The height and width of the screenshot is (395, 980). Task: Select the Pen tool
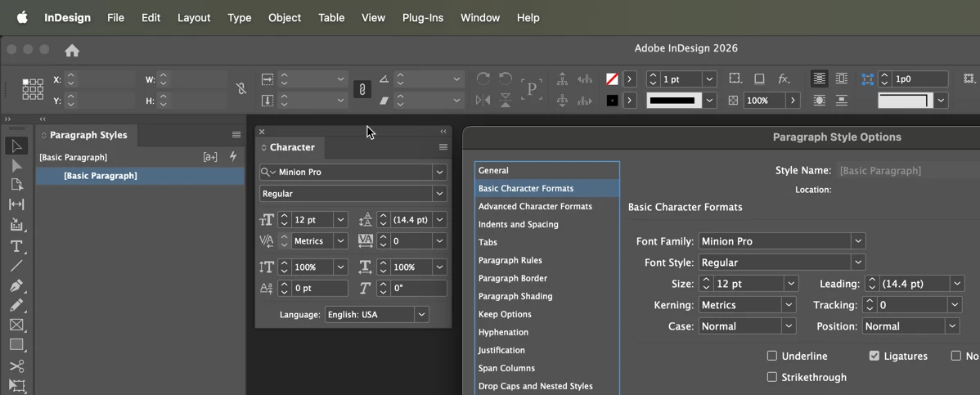(x=16, y=285)
